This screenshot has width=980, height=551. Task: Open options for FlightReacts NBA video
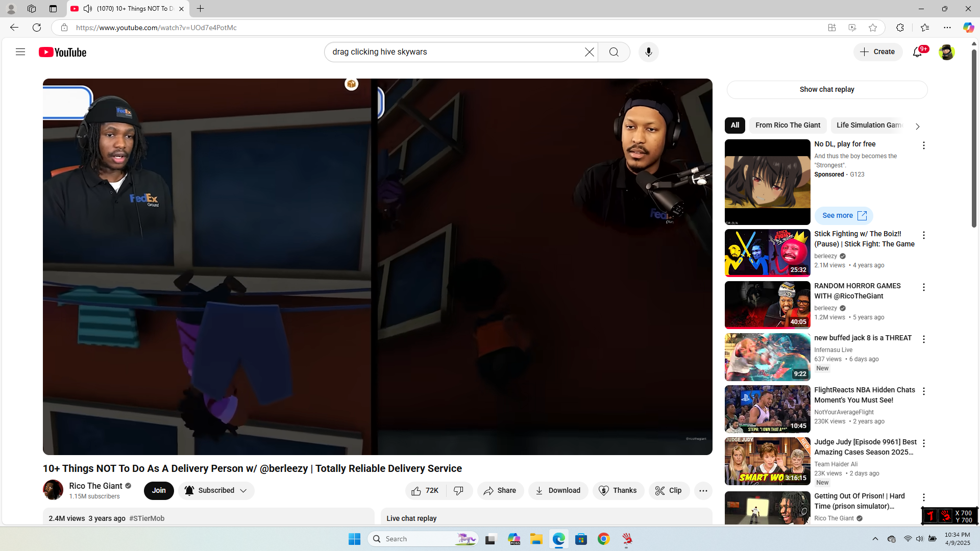pyautogui.click(x=923, y=391)
